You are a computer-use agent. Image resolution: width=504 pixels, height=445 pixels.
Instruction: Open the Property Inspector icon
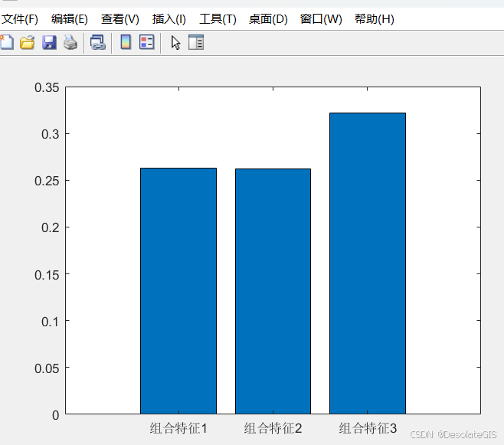click(196, 42)
